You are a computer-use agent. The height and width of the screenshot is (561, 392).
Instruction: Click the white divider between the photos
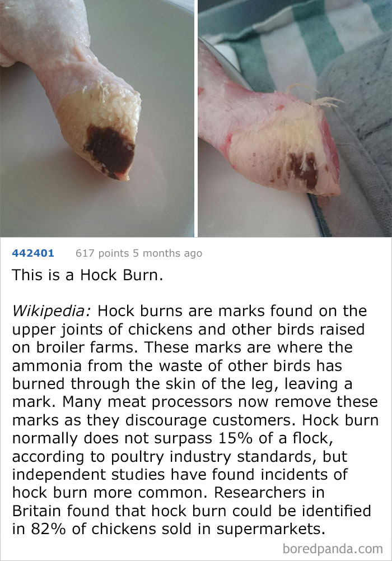tap(196, 118)
